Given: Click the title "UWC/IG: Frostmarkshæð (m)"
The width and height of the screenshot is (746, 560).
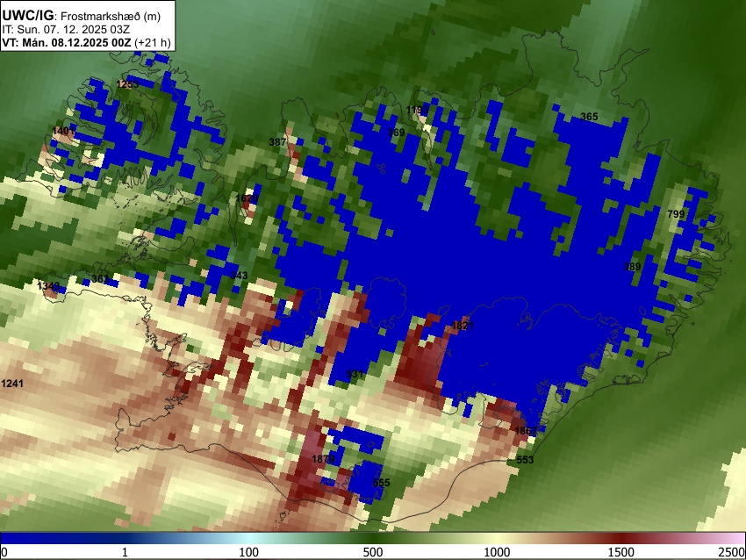Looking at the screenshot, I should point(81,16).
